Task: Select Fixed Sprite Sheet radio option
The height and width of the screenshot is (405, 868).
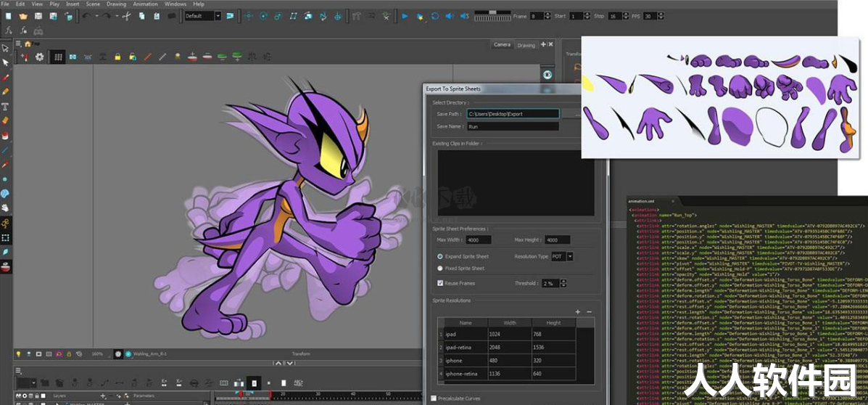Action: (x=440, y=268)
